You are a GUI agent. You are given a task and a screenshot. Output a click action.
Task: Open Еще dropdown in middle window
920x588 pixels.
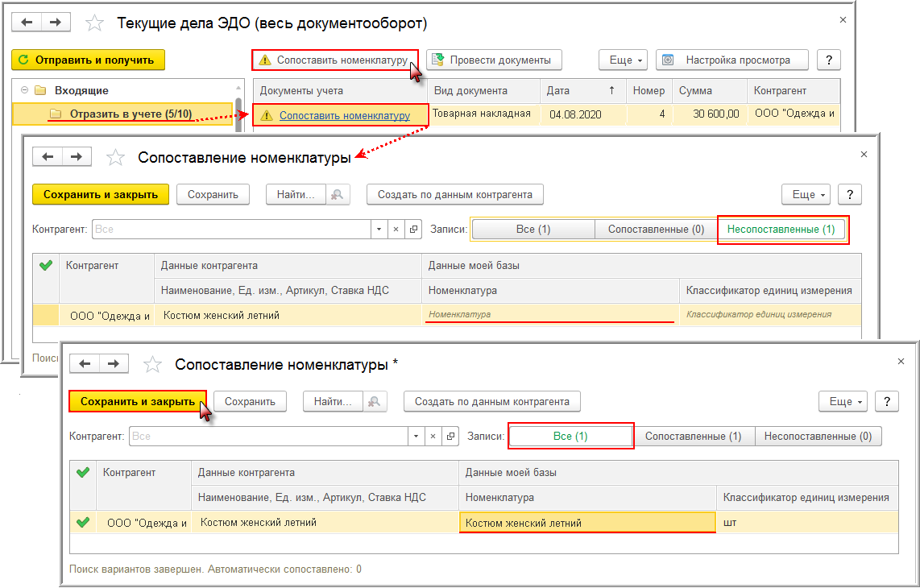point(806,194)
